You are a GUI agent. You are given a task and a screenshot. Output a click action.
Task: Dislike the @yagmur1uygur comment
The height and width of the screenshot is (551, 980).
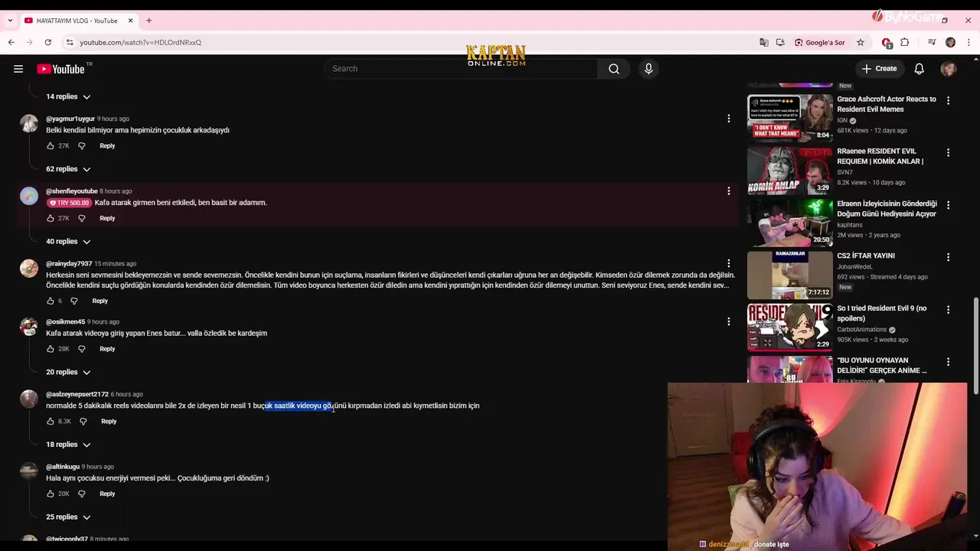click(82, 145)
